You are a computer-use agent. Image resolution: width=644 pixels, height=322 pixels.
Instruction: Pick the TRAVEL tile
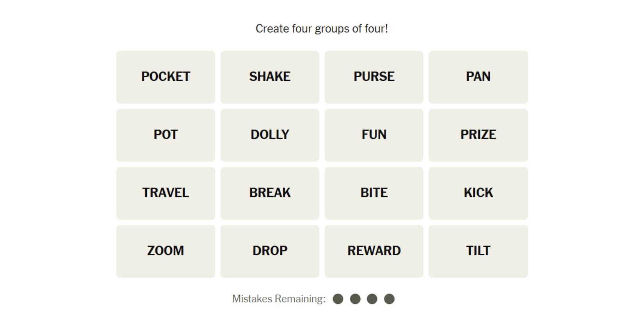click(165, 193)
